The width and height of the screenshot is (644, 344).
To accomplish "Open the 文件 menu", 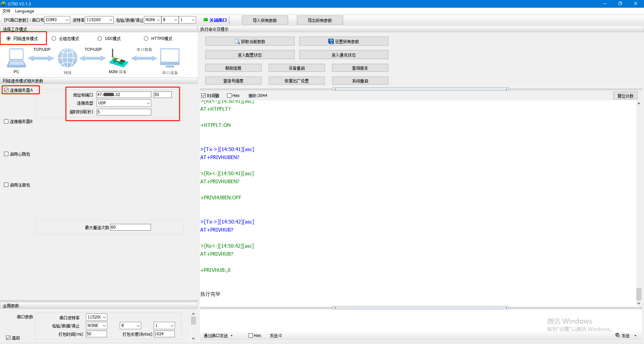I will tap(6, 11).
